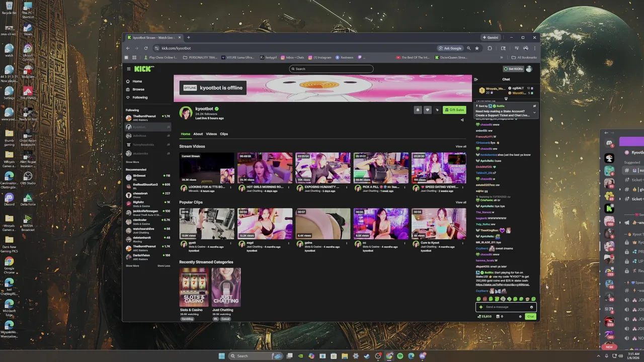Show more bookmarks with the double-arrow chevron
Image resolution: width=644 pixels, height=362 pixels.
click(501, 57)
